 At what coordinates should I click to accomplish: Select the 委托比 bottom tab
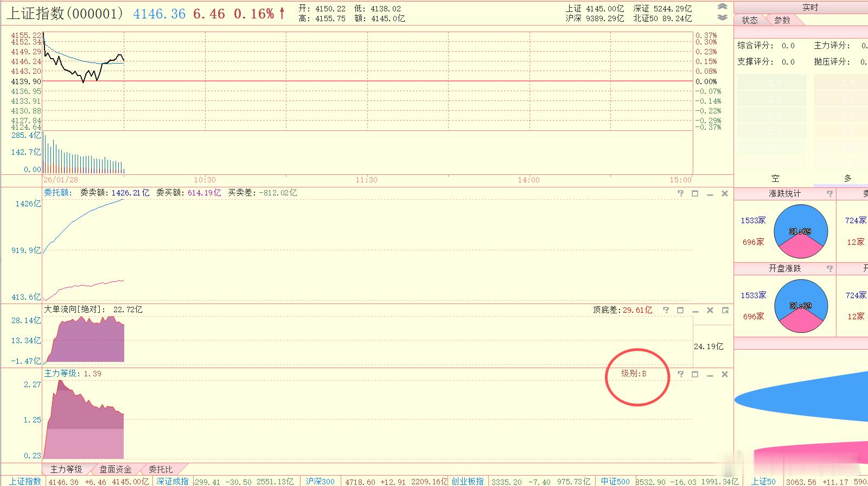[161, 469]
